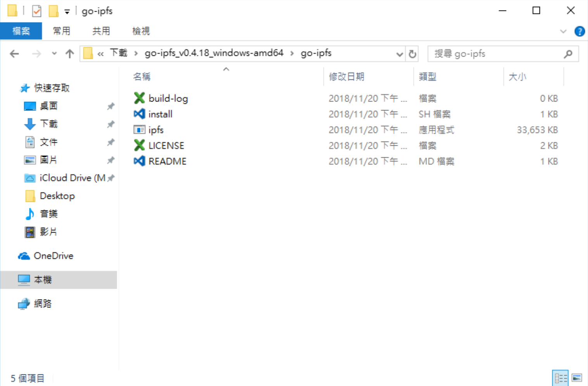
Task: Click the 5 個項目 status bar text
Action: coord(28,378)
